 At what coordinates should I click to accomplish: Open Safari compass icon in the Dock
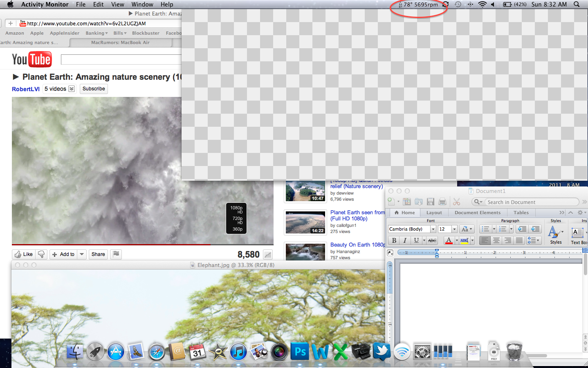click(157, 352)
